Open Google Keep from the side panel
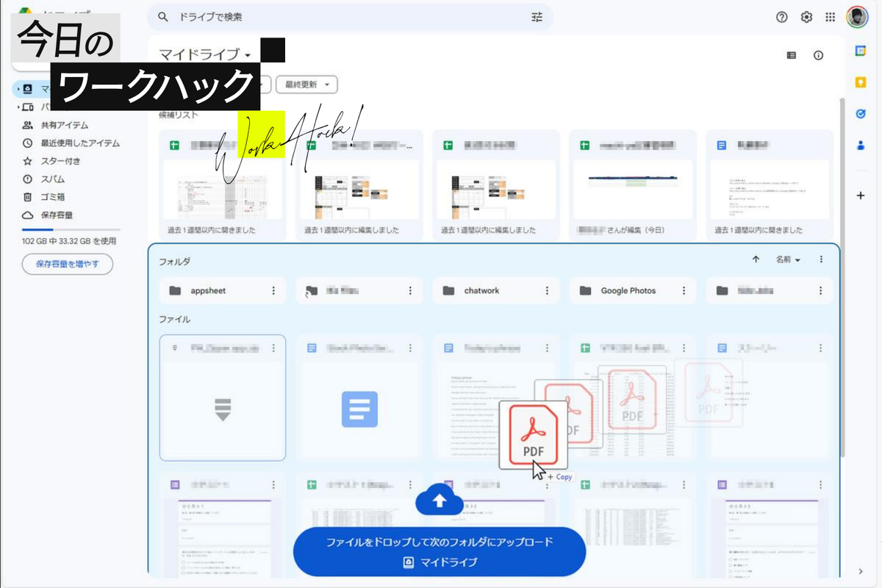Image resolution: width=882 pixels, height=588 pixels. (861, 82)
